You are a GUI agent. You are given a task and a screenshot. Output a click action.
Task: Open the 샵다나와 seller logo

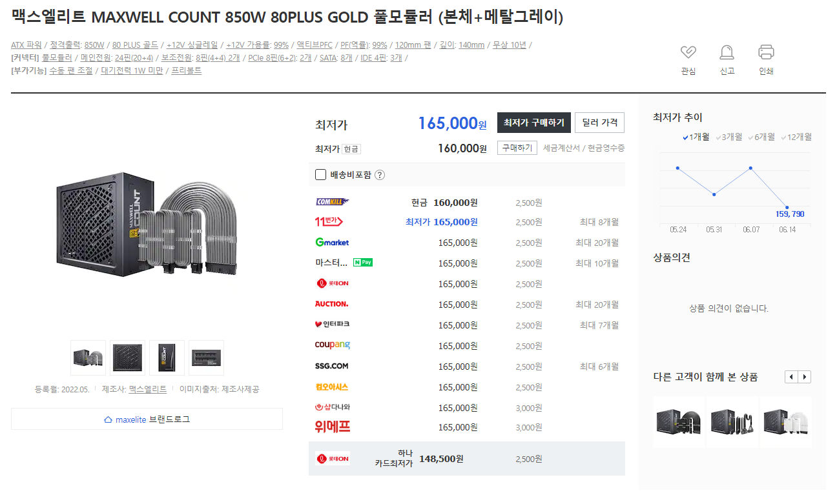[332, 407]
